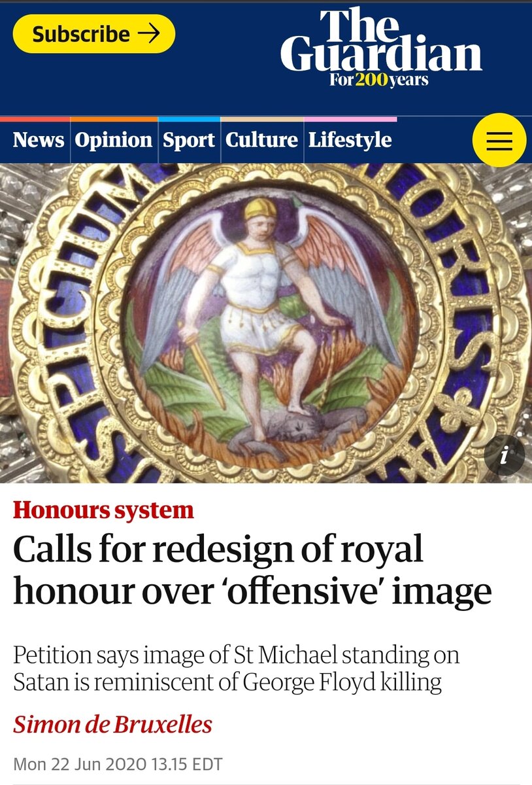
Task: Open the Opinion section tab
Action: tap(114, 140)
